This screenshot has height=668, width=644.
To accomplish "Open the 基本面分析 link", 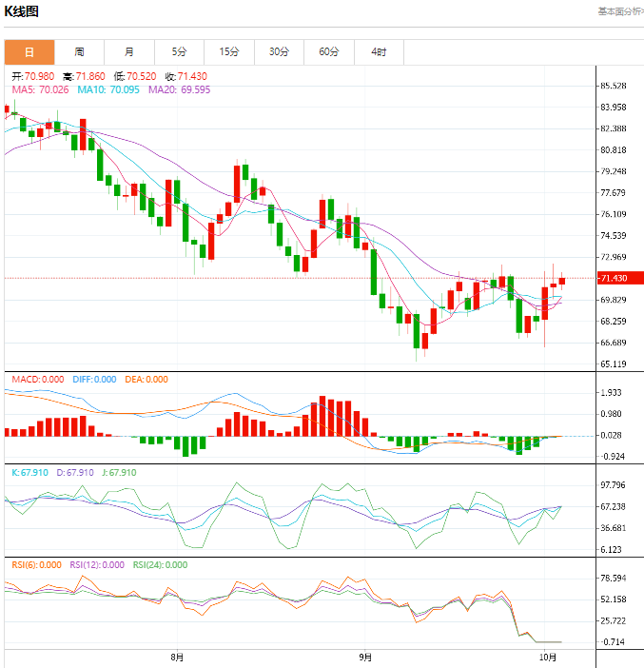I will [620, 11].
